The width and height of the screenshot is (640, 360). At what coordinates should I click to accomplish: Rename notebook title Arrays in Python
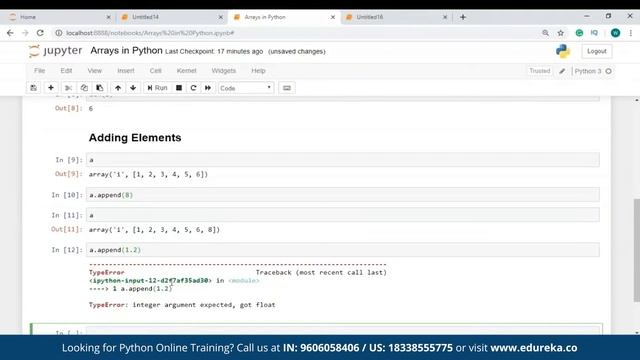(127, 51)
